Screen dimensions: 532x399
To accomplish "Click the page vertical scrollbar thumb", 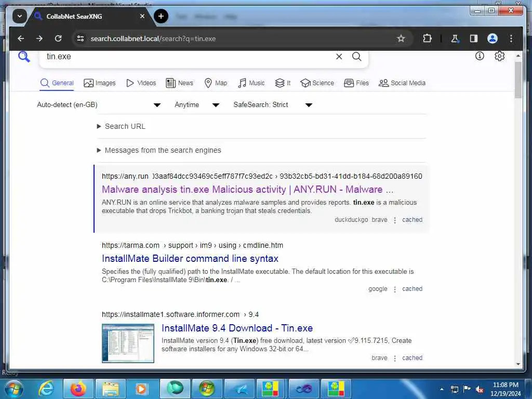I will tap(518, 80).
